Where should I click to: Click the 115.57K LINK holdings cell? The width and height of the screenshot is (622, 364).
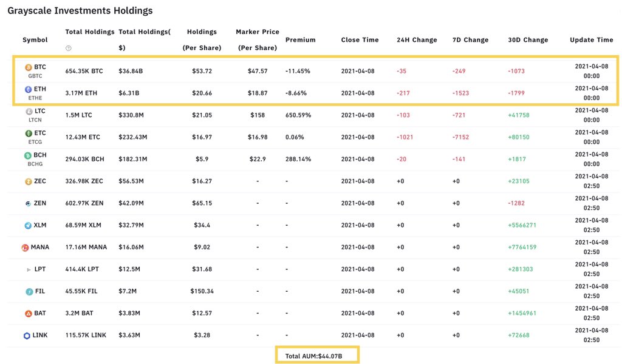[86, 335]
